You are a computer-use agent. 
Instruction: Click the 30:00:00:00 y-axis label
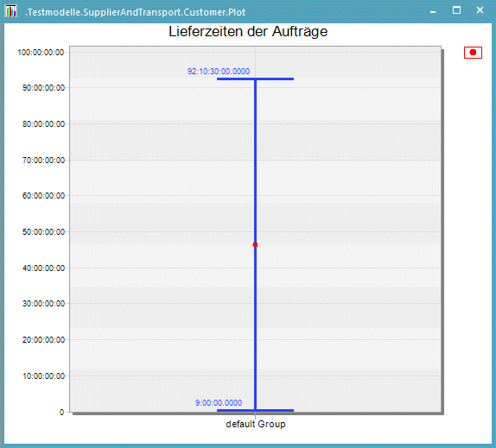(x=43, y=303)
